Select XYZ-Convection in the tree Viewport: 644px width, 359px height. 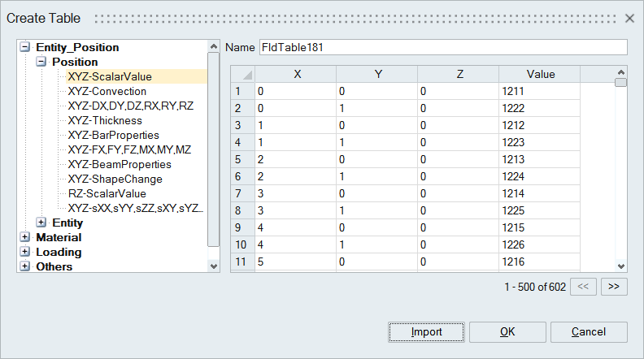107,92
